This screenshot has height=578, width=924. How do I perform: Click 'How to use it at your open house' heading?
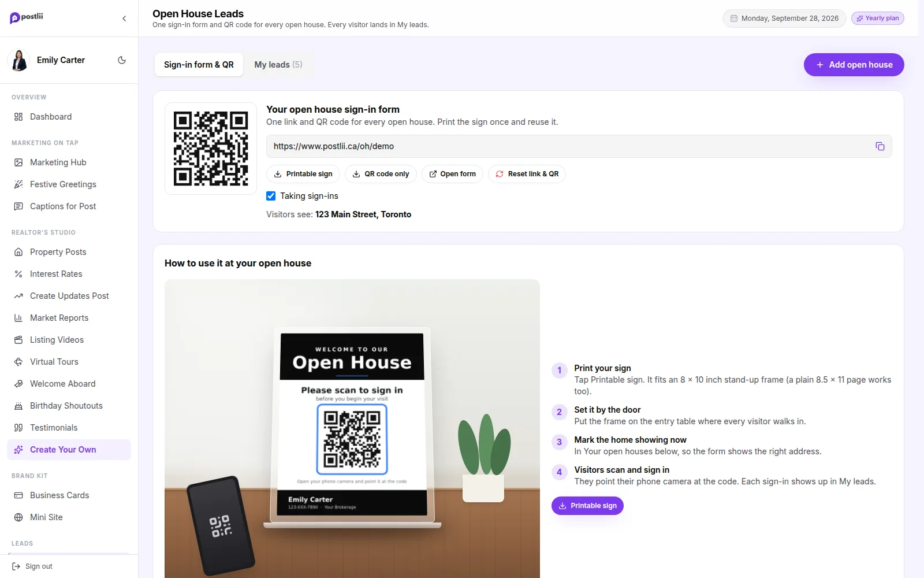point(238,264)
